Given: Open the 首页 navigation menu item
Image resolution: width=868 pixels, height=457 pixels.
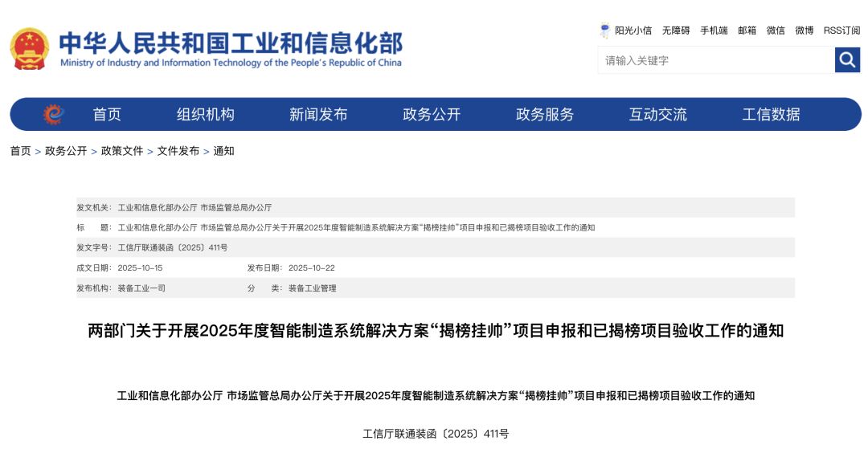Looking at the screenshot, I should (x=107, y=115).
